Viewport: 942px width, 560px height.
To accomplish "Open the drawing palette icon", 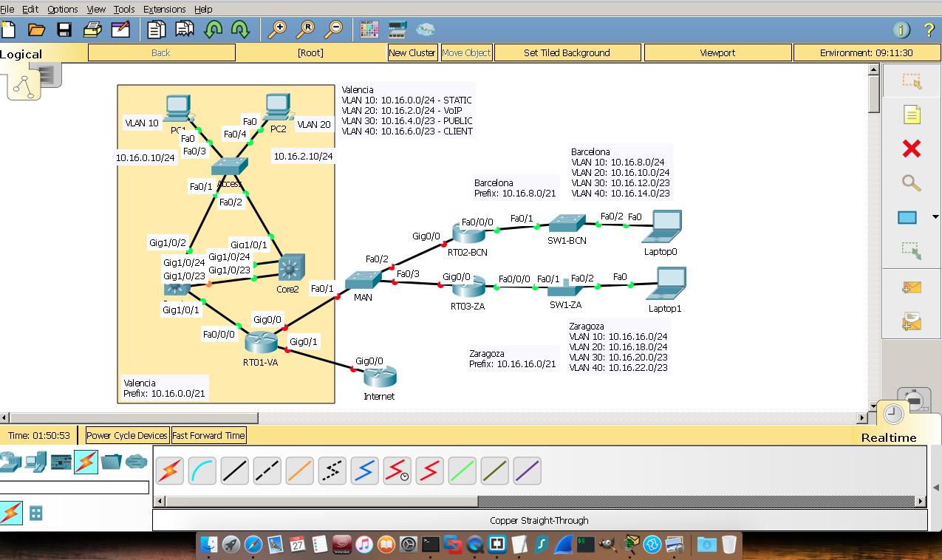I will (369, 30).
